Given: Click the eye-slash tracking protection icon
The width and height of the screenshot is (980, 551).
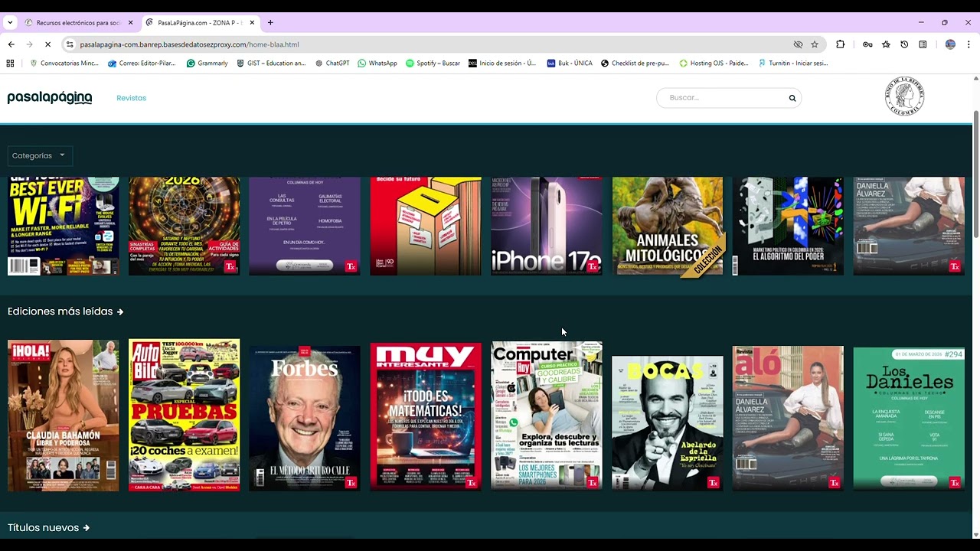Looking at the screenshot, I should pyautogui.click(x=798, y=44).
